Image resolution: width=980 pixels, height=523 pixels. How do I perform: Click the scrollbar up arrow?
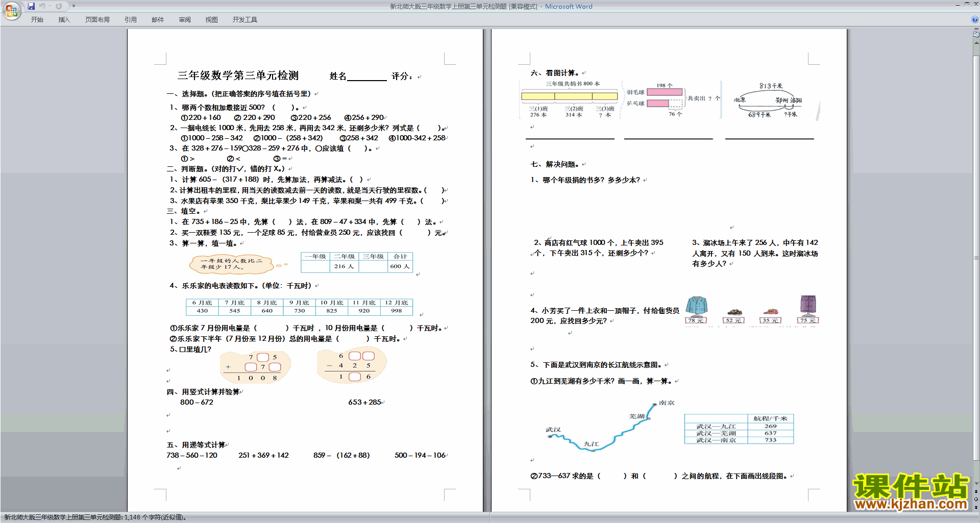click(x=976, y=42)
